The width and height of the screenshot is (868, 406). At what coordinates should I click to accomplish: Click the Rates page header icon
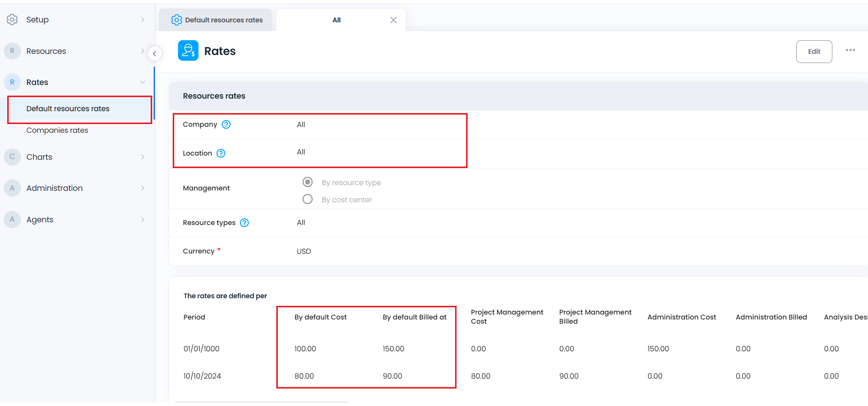[188, 50]
